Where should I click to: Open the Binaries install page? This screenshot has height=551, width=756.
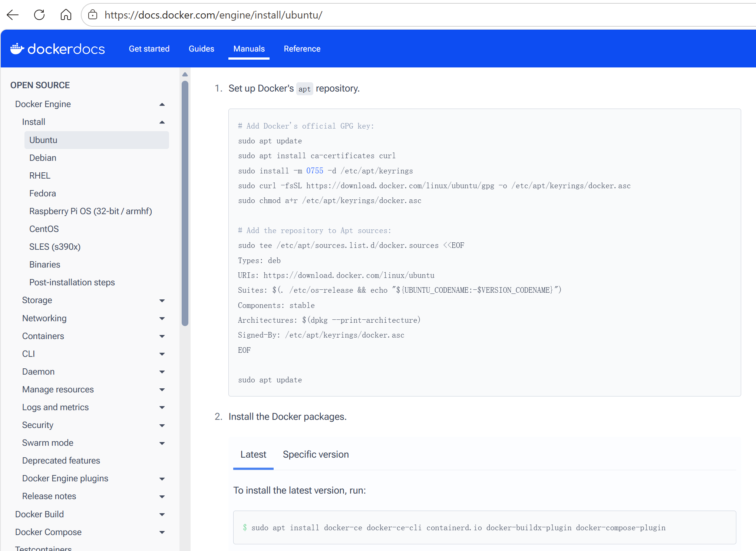(x=44, y=265)
